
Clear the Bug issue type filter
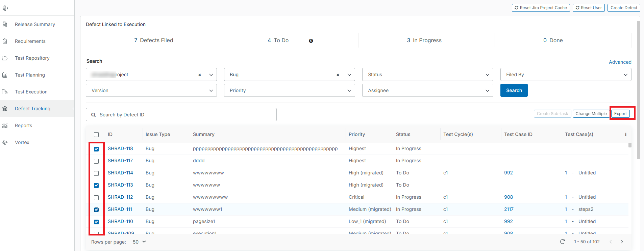click(x=338, y=75)
